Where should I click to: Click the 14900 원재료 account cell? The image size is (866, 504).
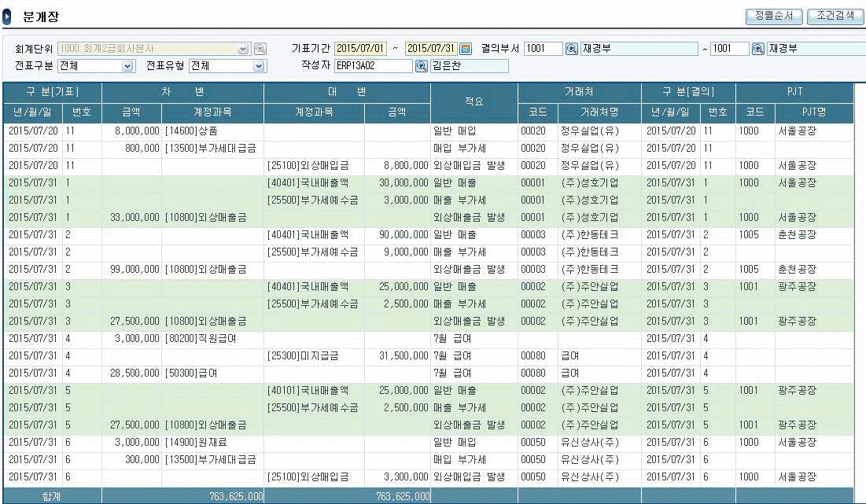pyautogui.click(x=212, y=442)
